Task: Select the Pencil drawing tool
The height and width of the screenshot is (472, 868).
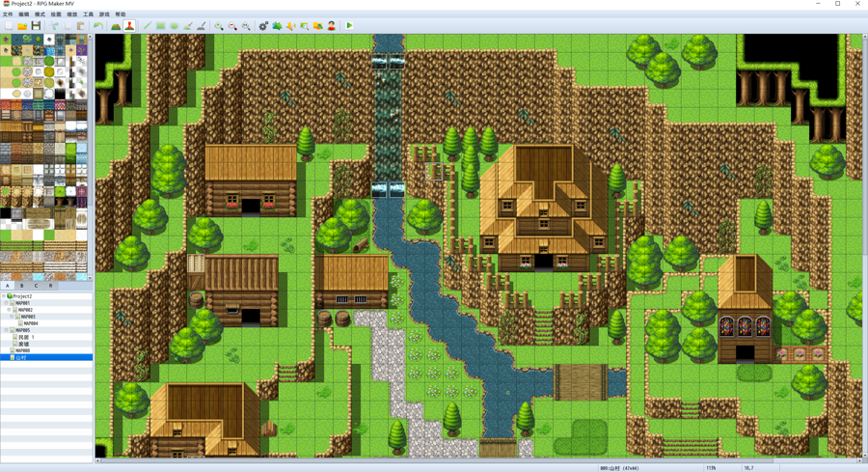Action: tap(148, 26)
